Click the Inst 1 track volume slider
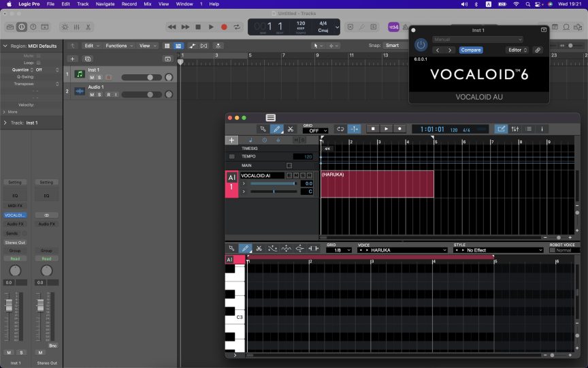The image size is (588, 368). coord(142,78)
